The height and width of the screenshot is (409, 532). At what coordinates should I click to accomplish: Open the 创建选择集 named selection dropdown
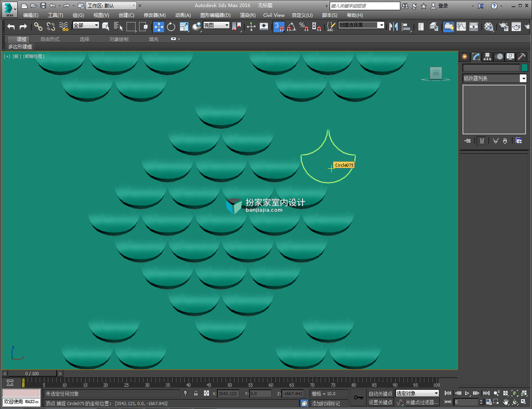point(362,25)
